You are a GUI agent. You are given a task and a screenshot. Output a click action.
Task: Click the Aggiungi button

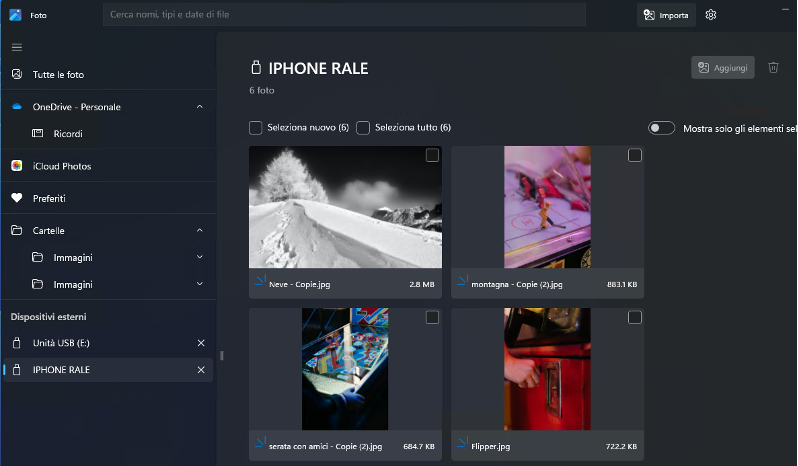722,67
